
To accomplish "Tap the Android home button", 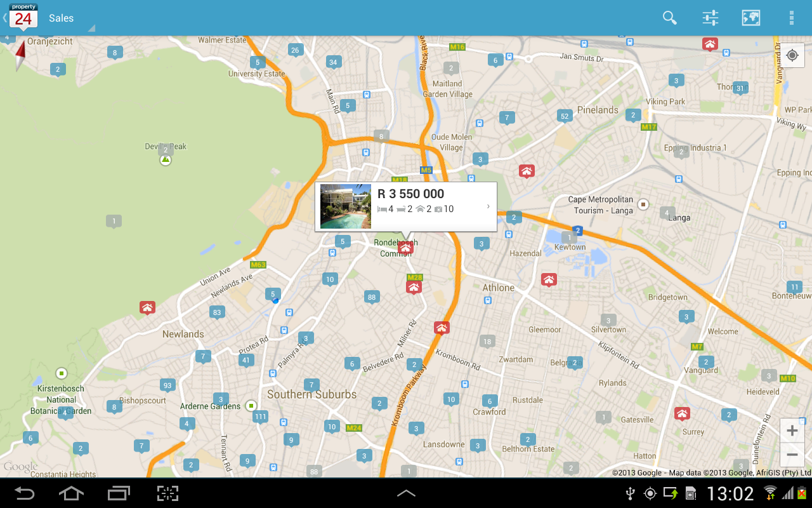I will pyautogui.click(x=71, y=493).
